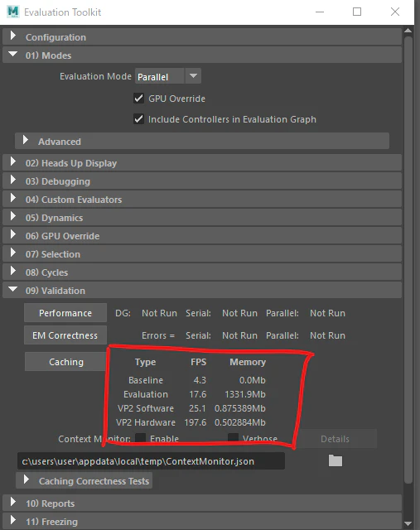Collapse the 09) Validation section

[202, 291]
